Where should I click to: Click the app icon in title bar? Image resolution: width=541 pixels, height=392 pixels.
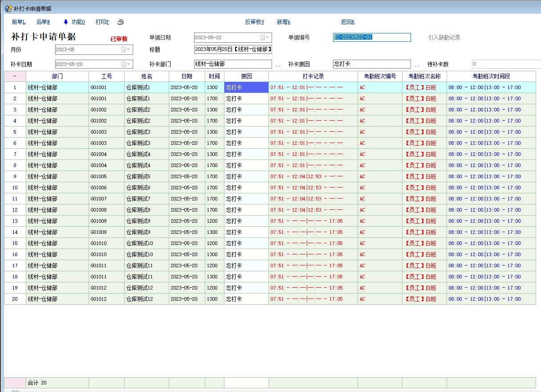tap(8, 8)
